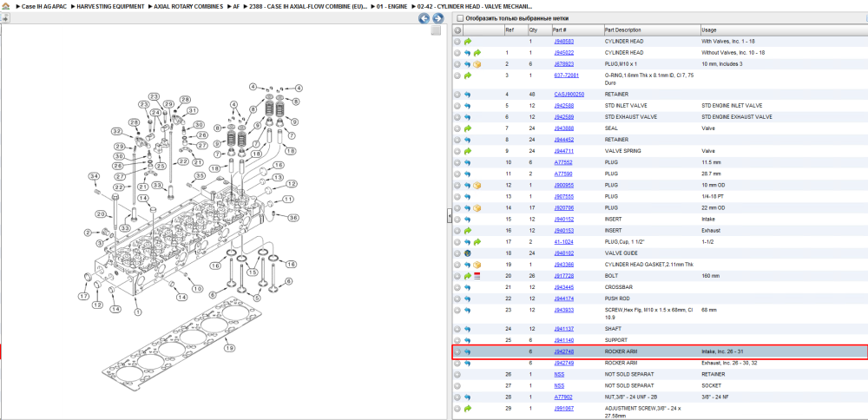This screenshot has width=868, height=420.
Task: Click the blue arrow icon in the J942748 ROCKER ARM row
Action: tap(467, 352)
